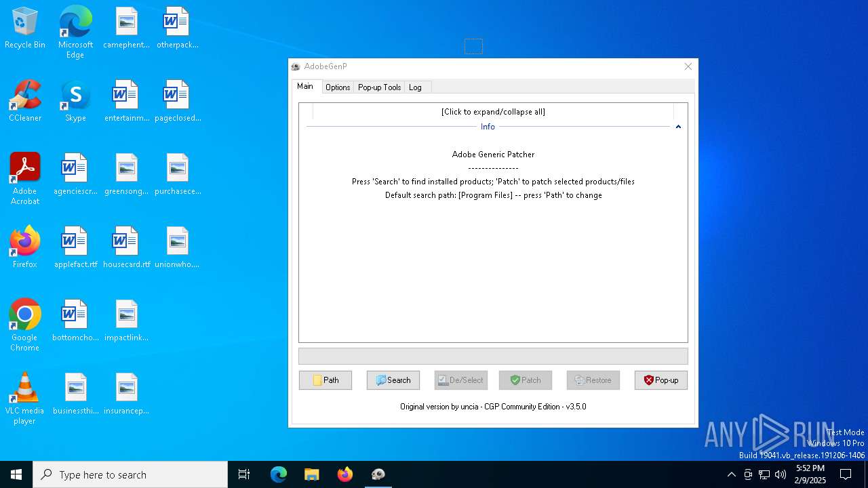Select the insurancep image file icon

pos(126,394)
